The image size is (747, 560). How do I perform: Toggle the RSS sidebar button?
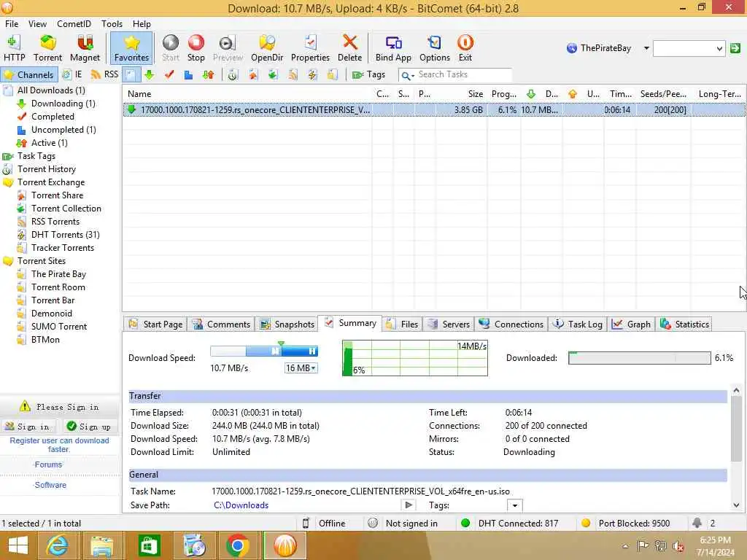[x=105, y=75]
